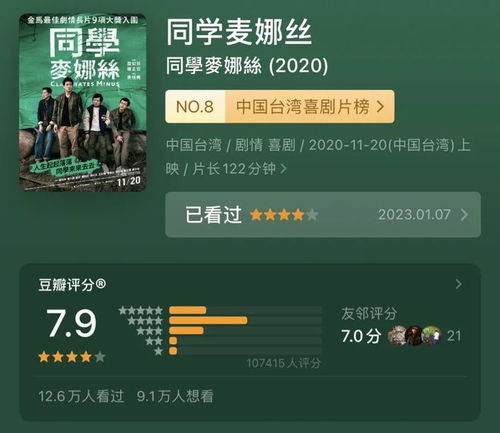Click the two-star icons row

click(154, 341)
